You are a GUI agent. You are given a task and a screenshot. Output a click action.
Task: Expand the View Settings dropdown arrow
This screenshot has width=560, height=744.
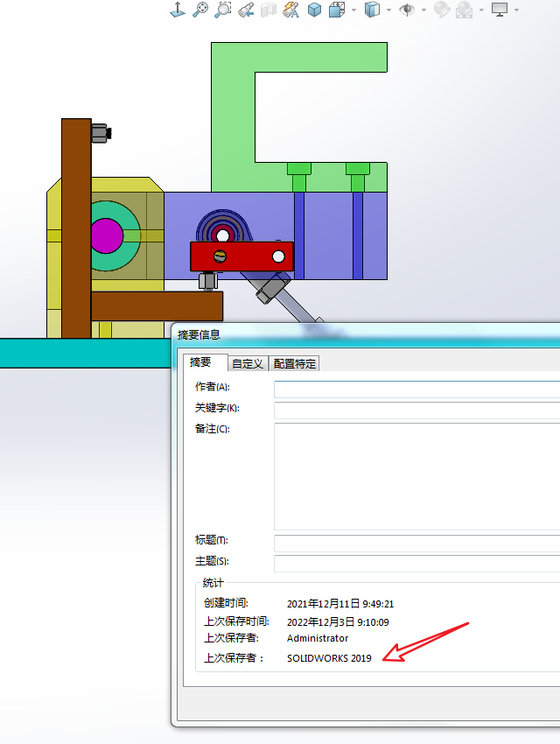click(x=516, y=10)
